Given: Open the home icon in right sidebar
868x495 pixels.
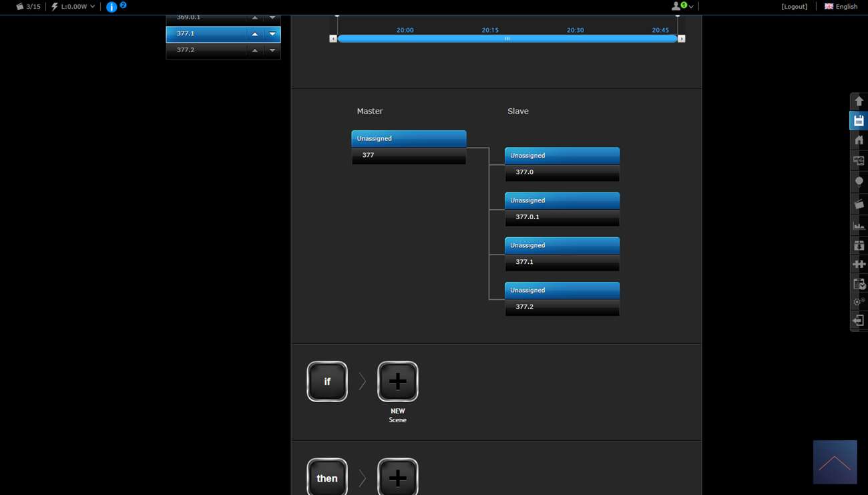Looking at the screenshot, I should (x=859, y=140).
